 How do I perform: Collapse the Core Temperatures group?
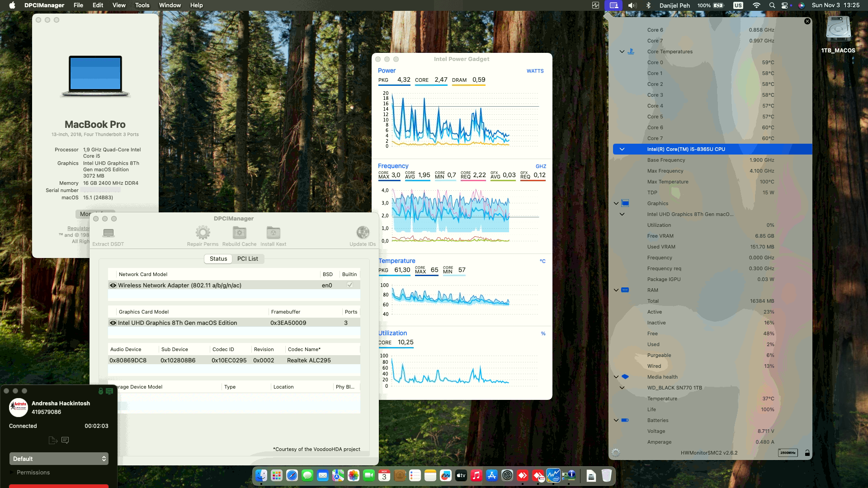pyautogui.click(x=622, y=52)
